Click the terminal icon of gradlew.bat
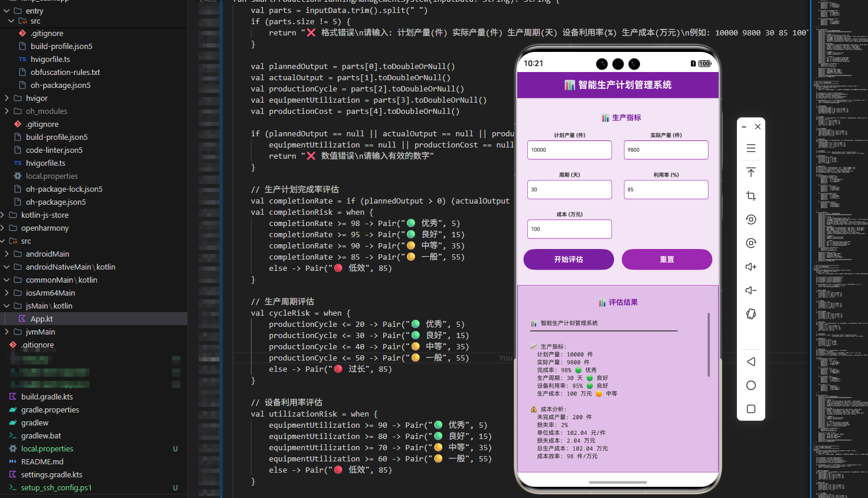This screenshot has width=868, height=498. pos(13,435)
